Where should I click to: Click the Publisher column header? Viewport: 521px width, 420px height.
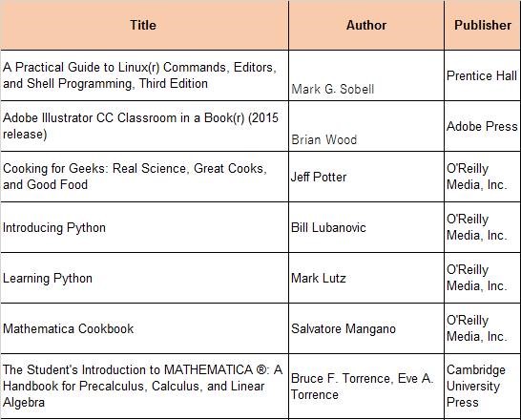tap(483, 25)
